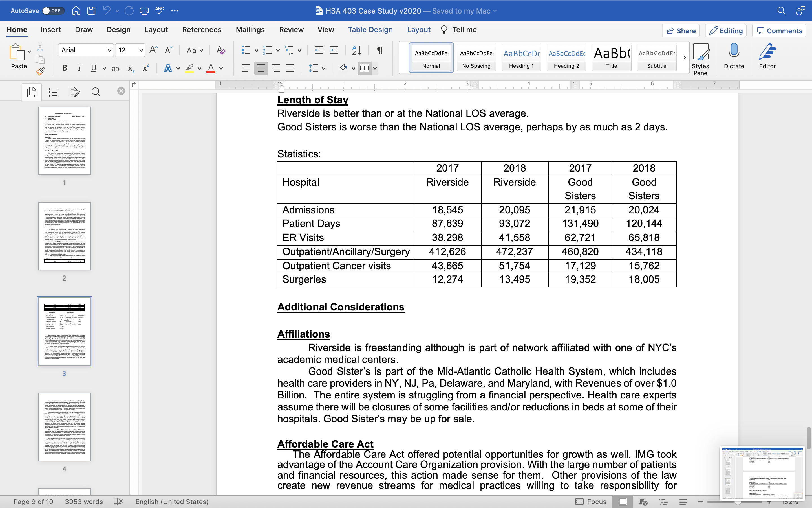Toggle italic formatting
The height and width of the screenshot is (508, 812).
(x=79, y=68)
